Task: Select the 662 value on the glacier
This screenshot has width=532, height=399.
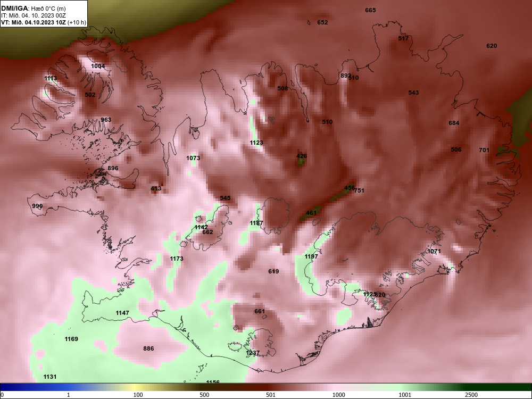Action: pos(207,232)
